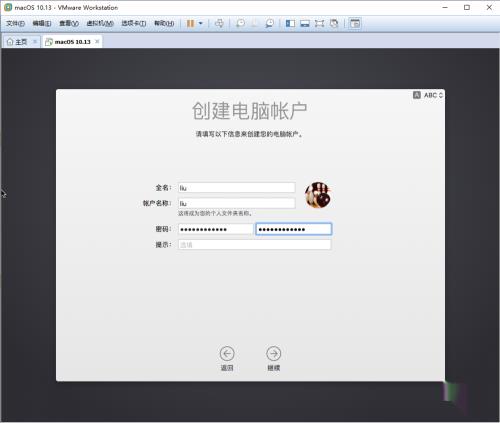Switch to Unity mode icon
Screen dimensions: 500x423
(x=334, y=23)
